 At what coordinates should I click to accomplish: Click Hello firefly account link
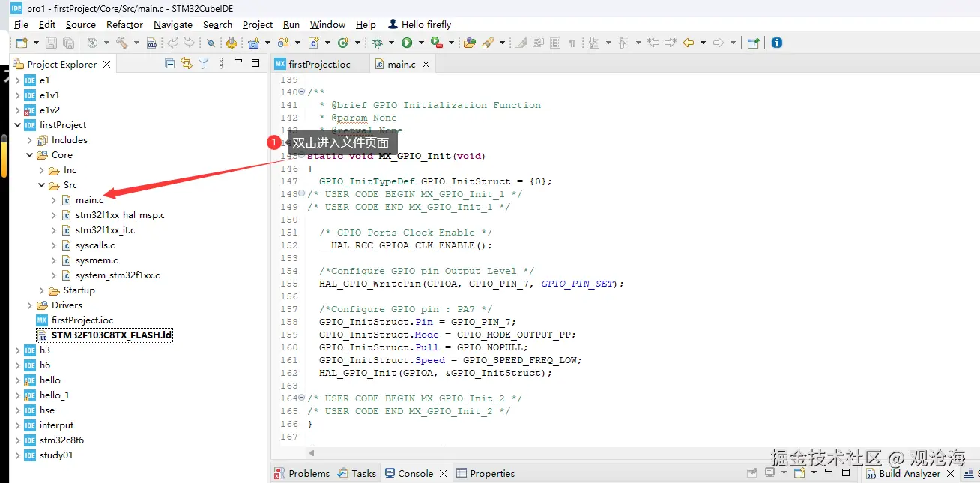pyautogui.click(x=419, y=25)
